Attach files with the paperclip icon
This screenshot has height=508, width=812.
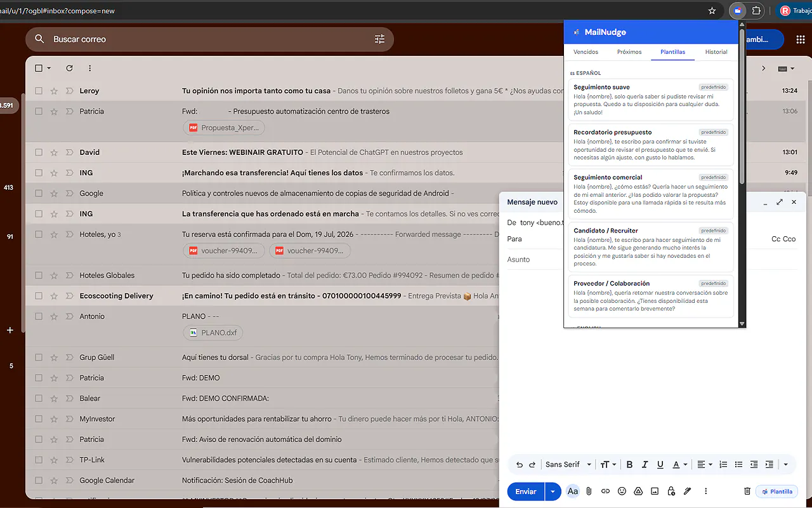point(589,491)
